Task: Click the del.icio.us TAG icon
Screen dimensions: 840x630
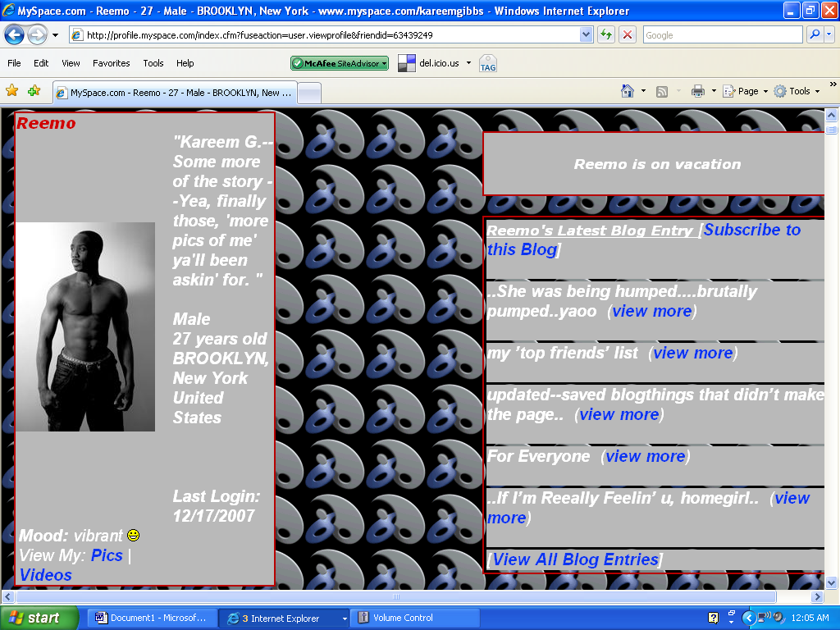Action: point(488,63)
